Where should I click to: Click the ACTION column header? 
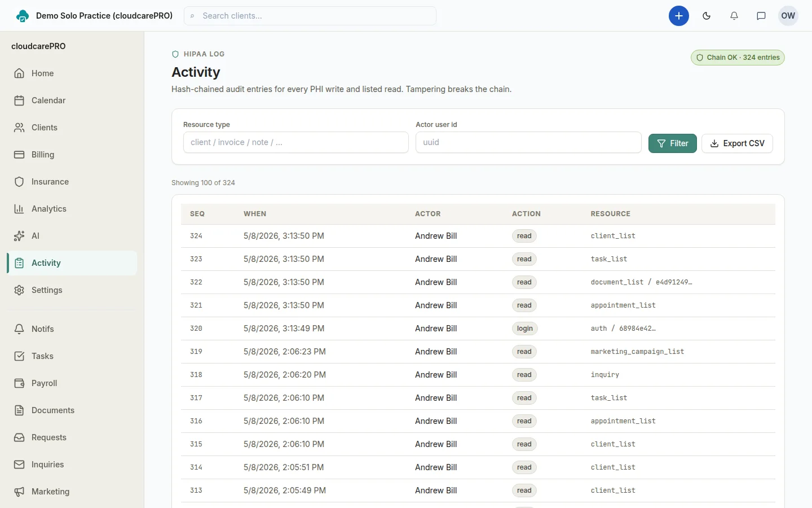click(x=526, y=214)
